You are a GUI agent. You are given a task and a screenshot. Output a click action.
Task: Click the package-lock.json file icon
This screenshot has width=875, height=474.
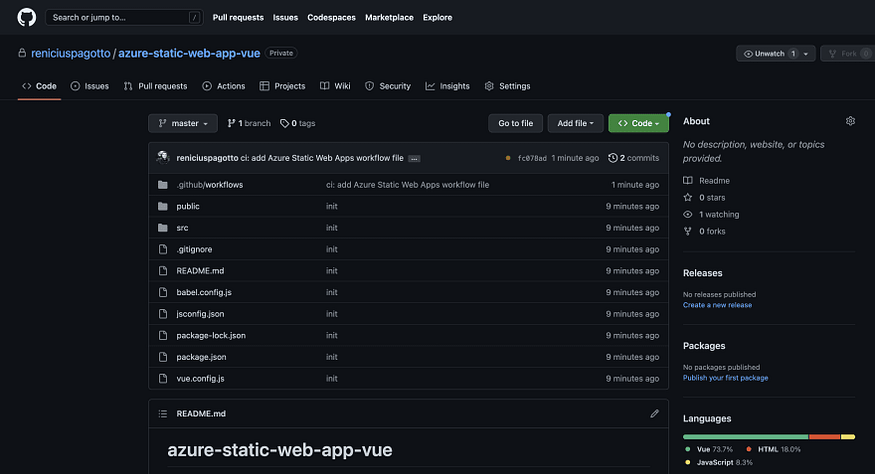click(x=162, y=336)
